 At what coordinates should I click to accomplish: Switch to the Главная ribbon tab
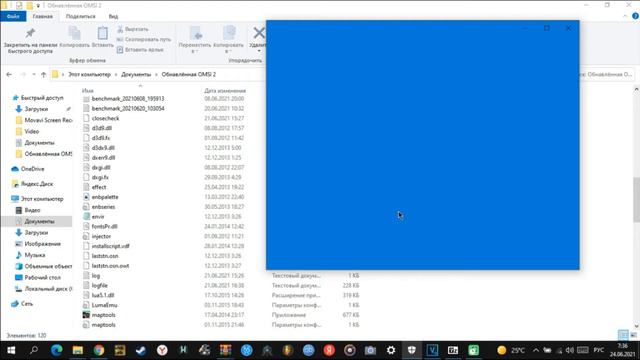(x=42, y=16)
